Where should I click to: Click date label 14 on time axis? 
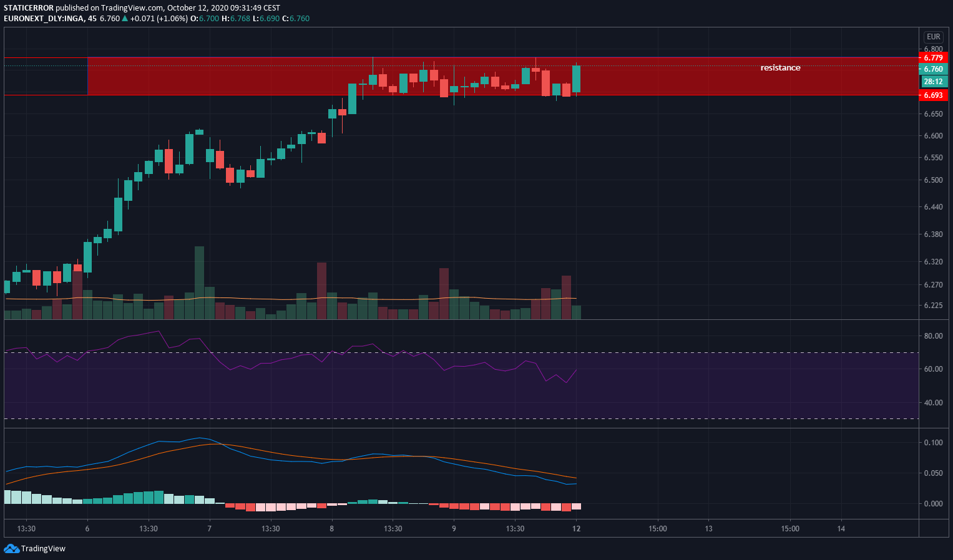(x=841, y=528)
